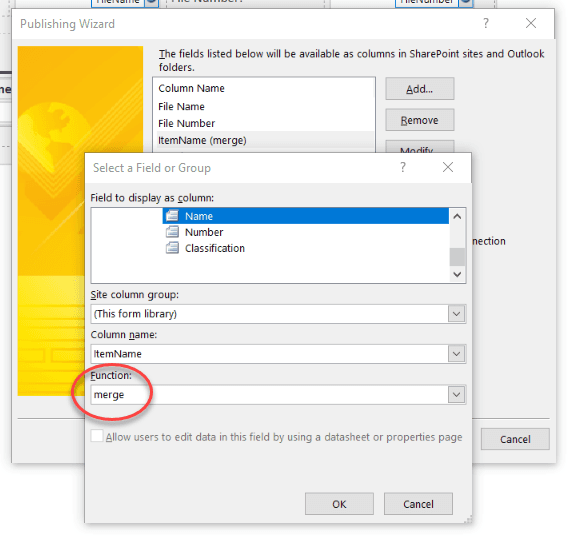Click the Add... button
581x541 pixels.
tap(420, 89)
